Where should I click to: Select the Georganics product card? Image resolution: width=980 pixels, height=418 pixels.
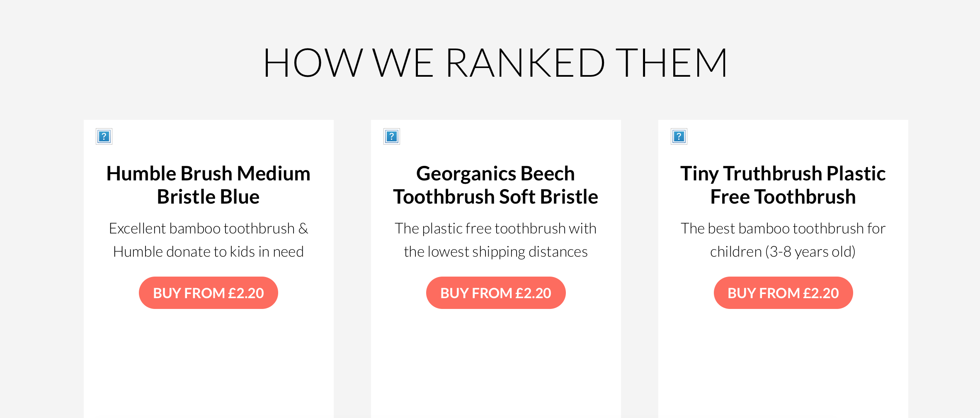tap(495, 357)
